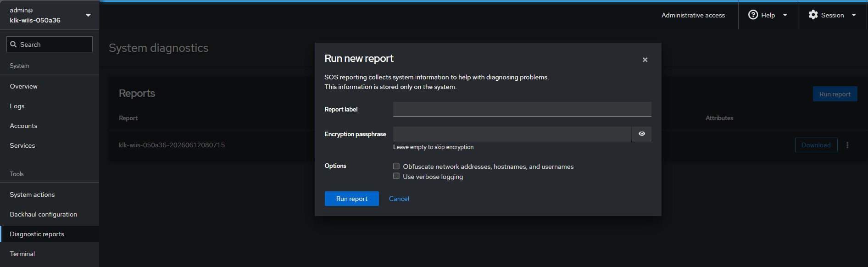Open kebab menu for klk-wiis-050a36 report row
The height and width of the screenshot is (267, 868).
[x=847, y=145]
